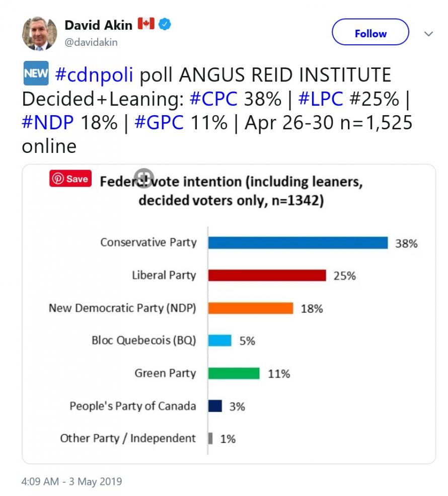
Task: Visit the #NDP hashtag
Action: (x=48, y=122)
